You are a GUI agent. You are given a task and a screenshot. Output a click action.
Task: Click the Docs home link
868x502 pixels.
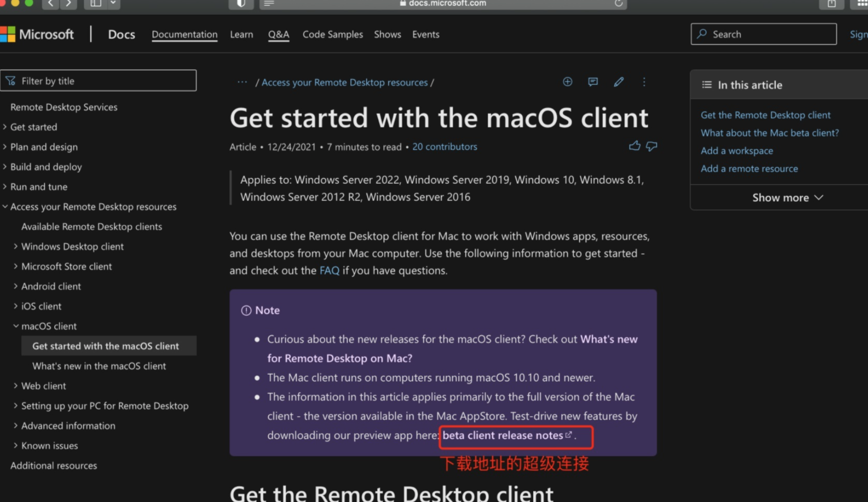121,34
